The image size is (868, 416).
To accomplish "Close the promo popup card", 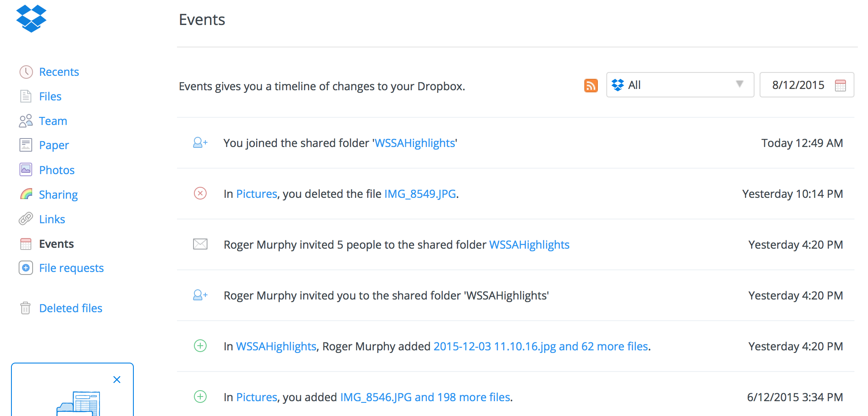I will tap(117, 380).
